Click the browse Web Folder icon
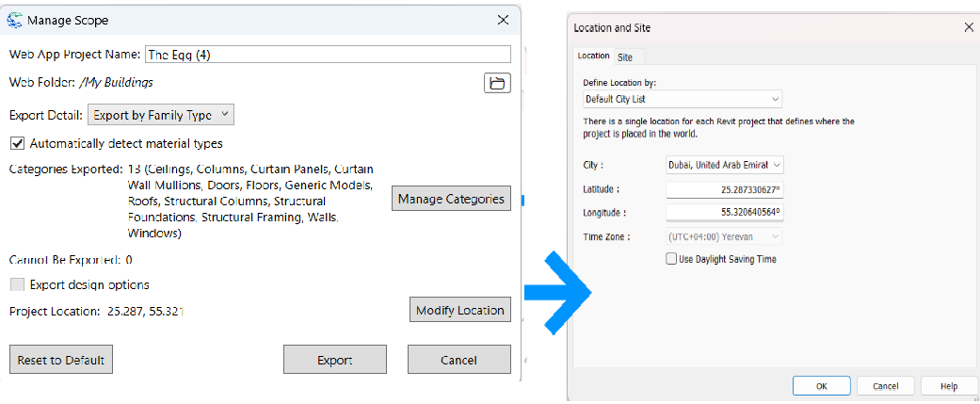Viewport: 980px width, 404px height. [497, 83]
